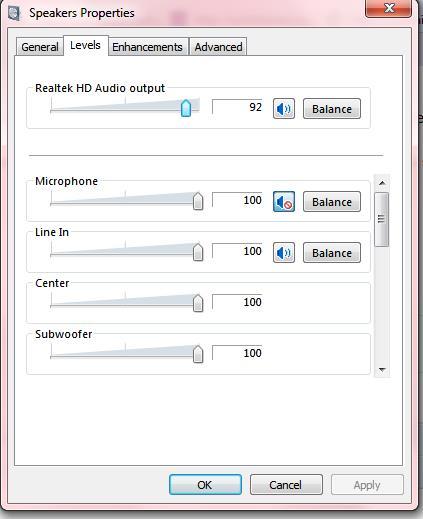Image resolution: width=423 pixels, height=519 pixels.
Task: Unmute the Microphone speaker icon
Action: 284,202
